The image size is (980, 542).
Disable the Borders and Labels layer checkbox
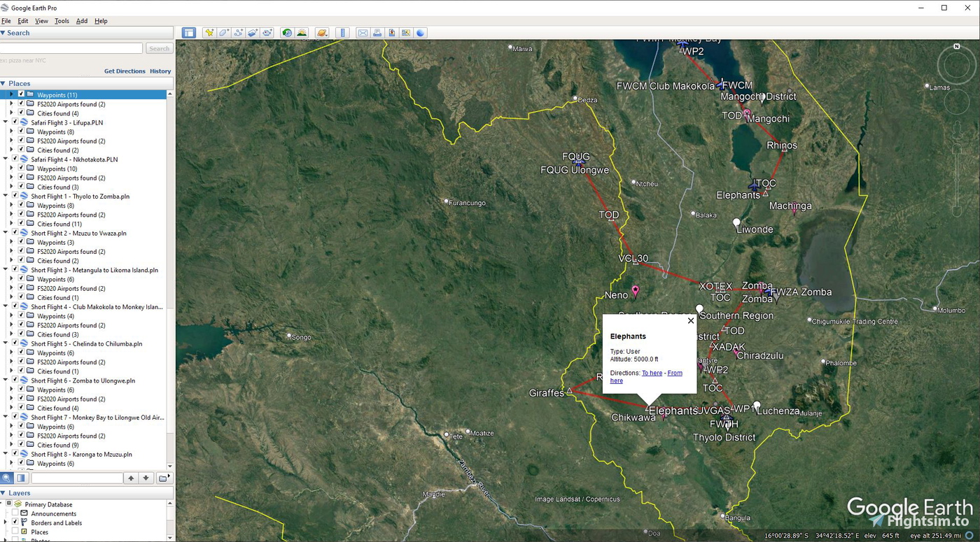pyautogui.click(x=15, y=522)
